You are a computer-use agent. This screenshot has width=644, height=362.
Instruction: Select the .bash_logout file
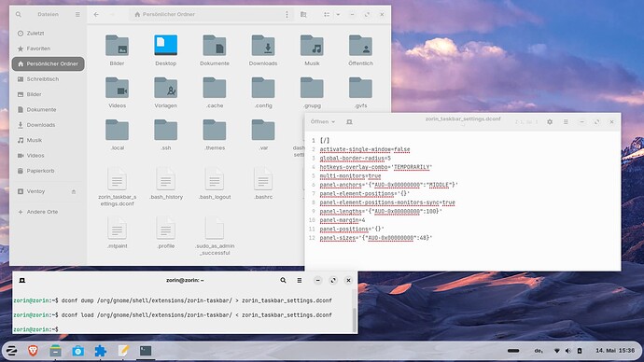pyautogui.click(x=215, y=179)
